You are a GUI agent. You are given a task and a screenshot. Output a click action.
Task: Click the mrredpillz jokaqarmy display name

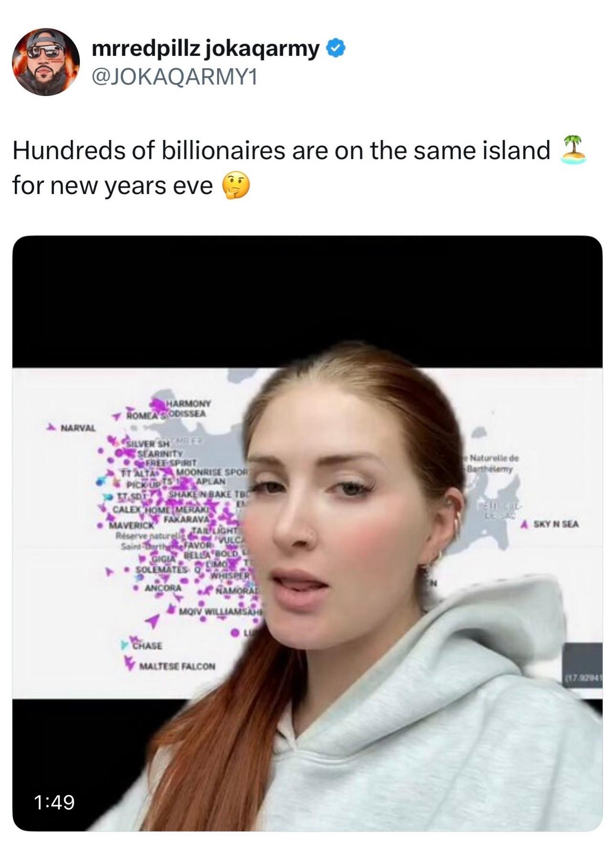coord(205,48)
